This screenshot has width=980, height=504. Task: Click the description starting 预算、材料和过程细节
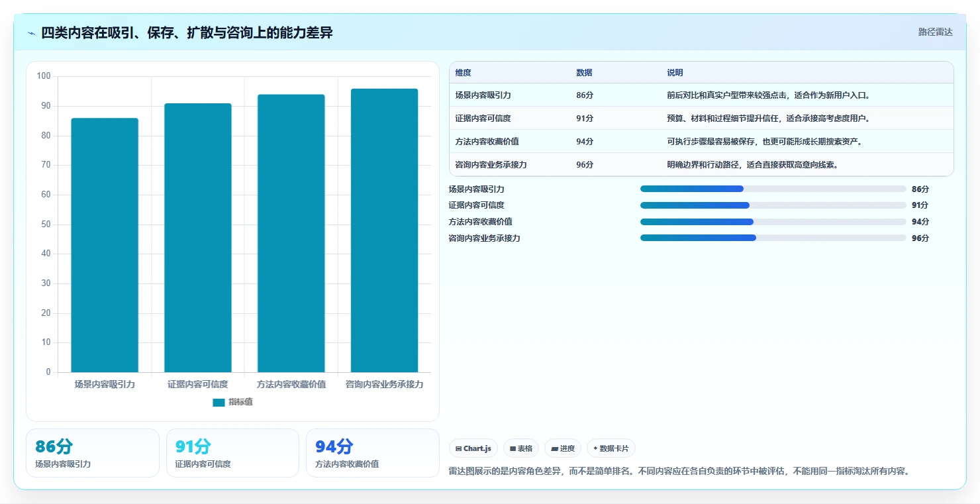(768, 119)
